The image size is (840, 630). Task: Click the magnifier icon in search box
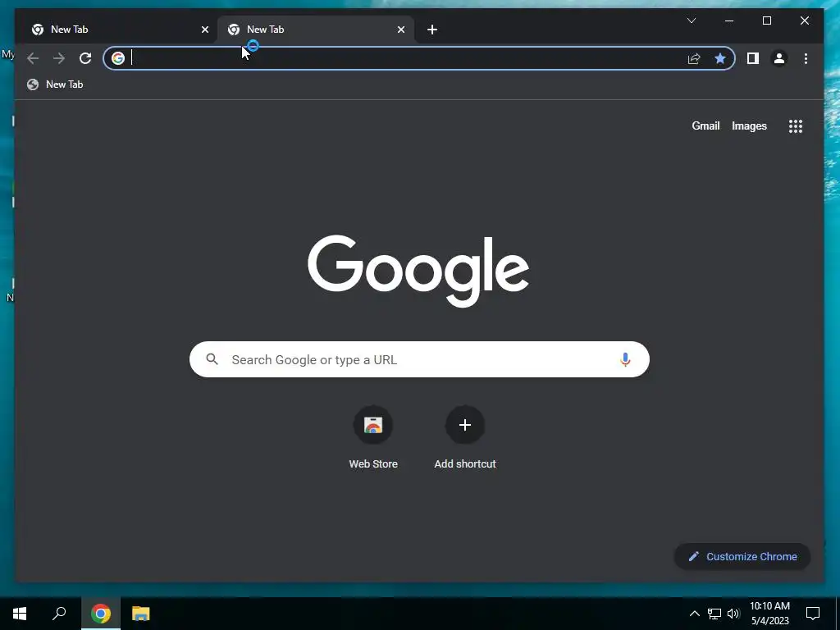pos(212,359)
